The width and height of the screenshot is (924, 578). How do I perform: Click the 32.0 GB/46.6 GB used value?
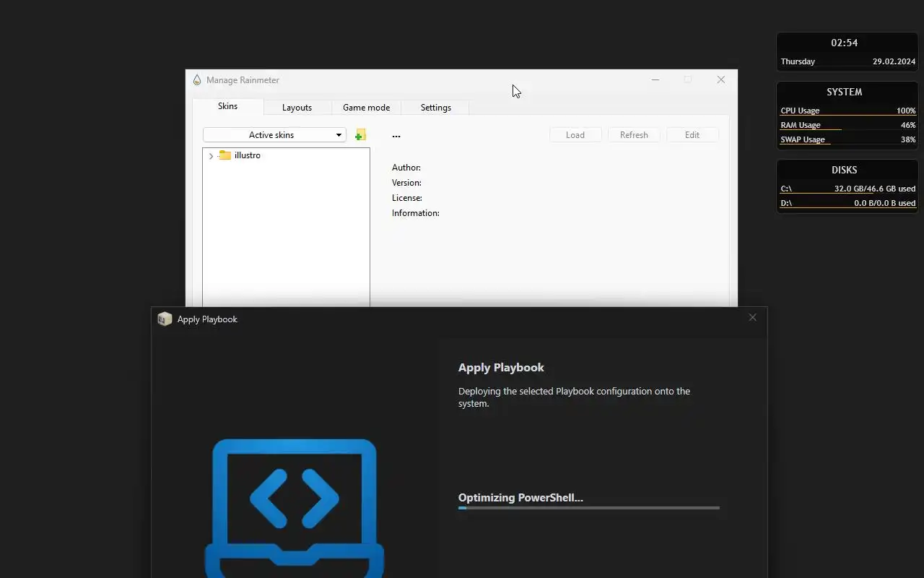click(x=875, y=189)
